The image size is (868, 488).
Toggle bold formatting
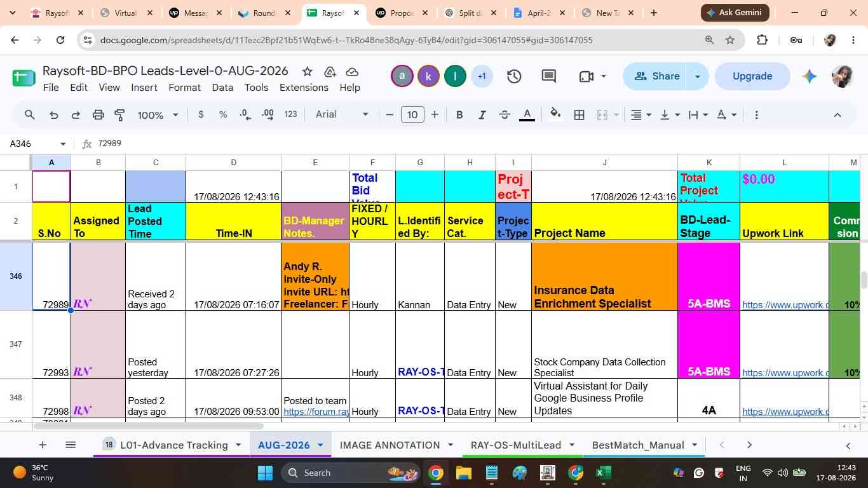click(459, 115)
